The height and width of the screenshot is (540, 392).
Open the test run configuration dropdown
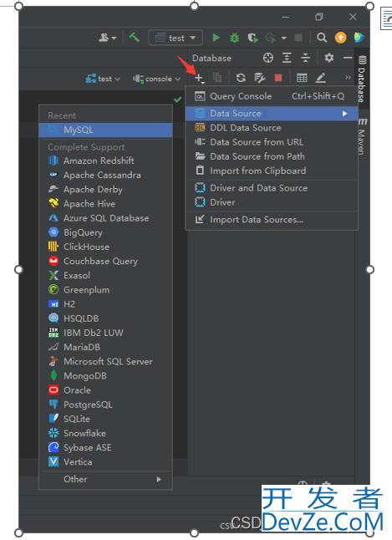[x=176, y=38]
